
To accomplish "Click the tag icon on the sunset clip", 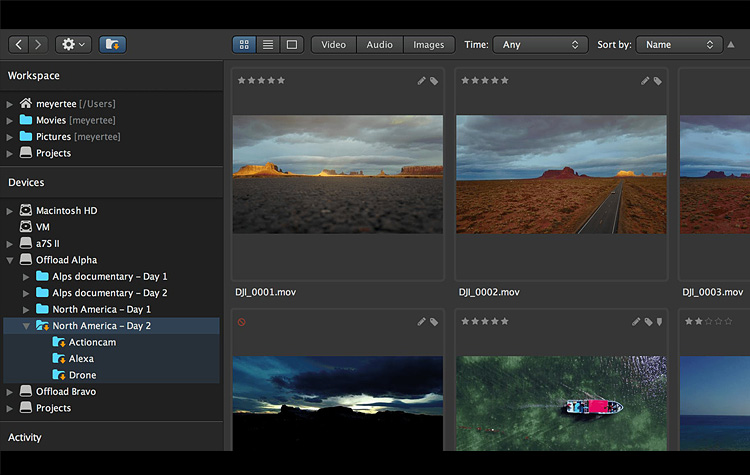I will [x=434, y=322].
